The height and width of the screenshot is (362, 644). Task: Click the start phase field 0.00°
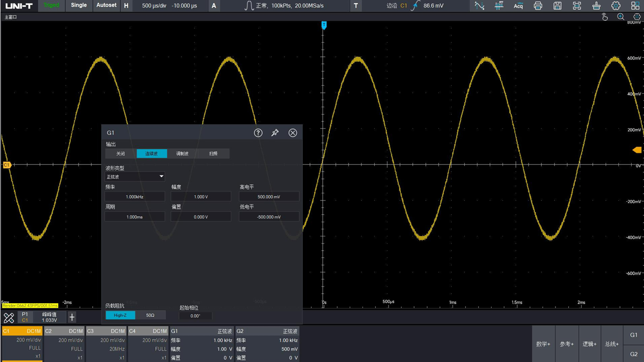pos(195,316)
